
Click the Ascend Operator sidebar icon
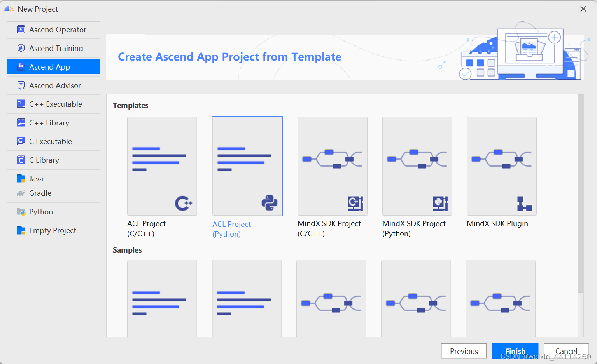(x=21, y=30)
